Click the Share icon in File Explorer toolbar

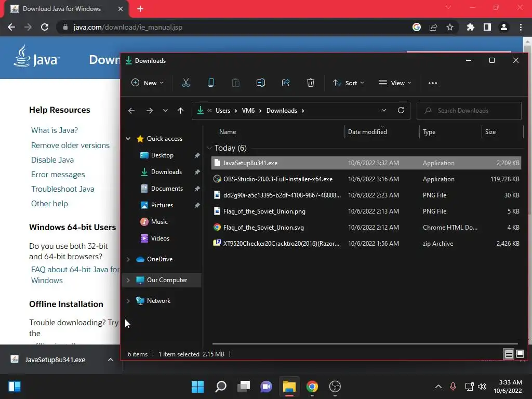(x=286, y=83)
